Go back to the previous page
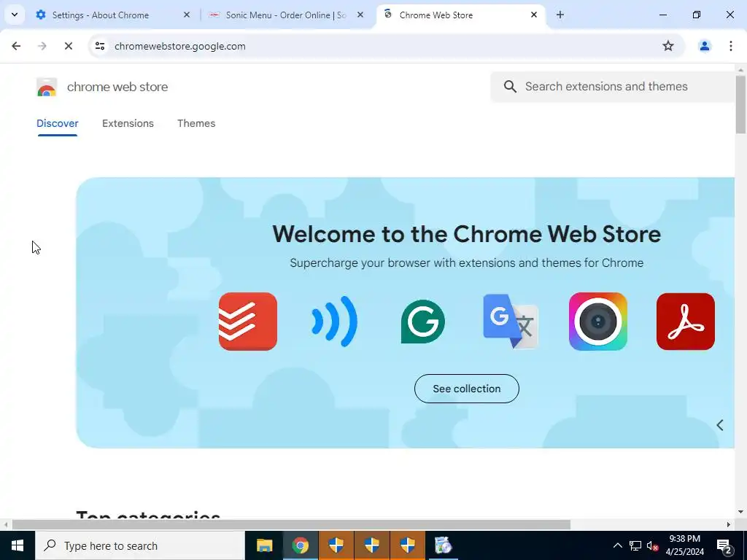The height and width of the screenshot is (560, 747). pyautogui.click(x=16, y=46)
